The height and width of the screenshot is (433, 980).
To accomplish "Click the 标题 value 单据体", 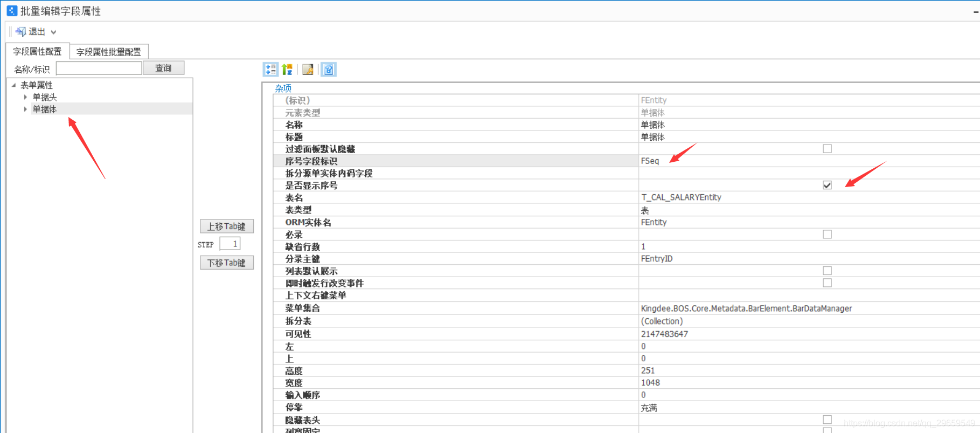I will tap(652, 137).
